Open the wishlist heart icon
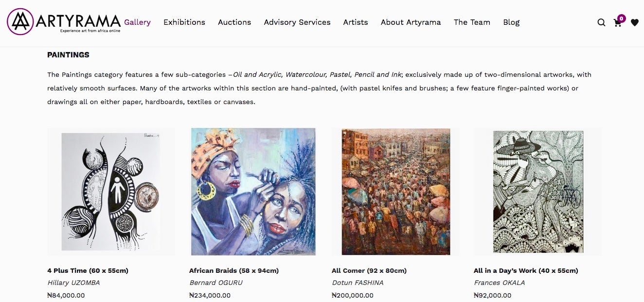 635,22
